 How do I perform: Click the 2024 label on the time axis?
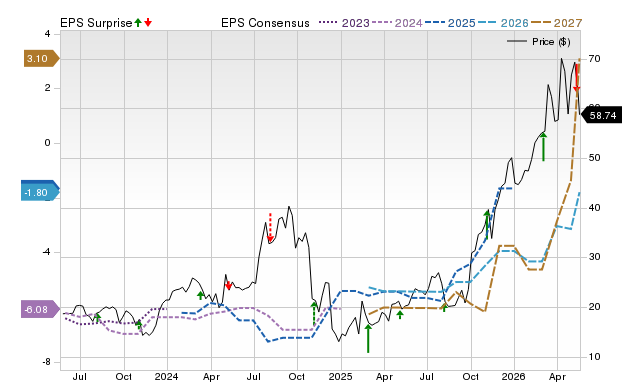point(167,376)
